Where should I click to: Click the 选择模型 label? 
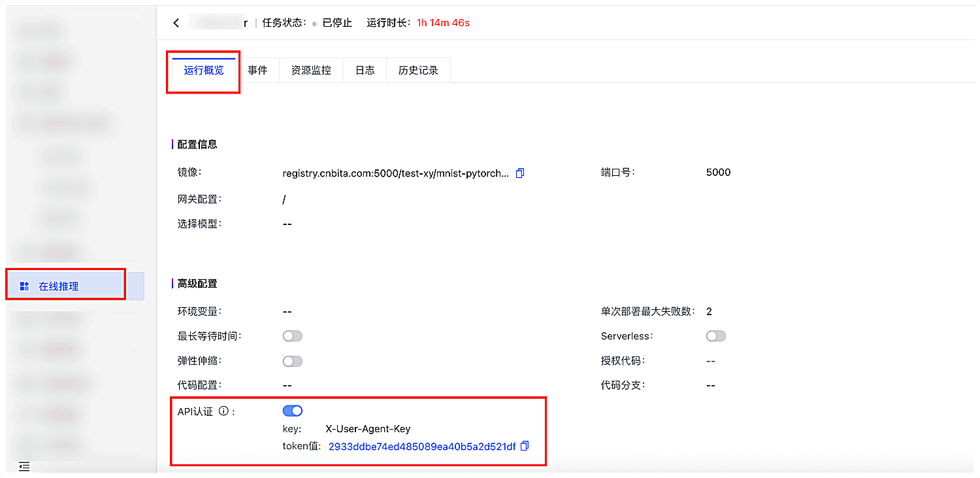point(199,224)
